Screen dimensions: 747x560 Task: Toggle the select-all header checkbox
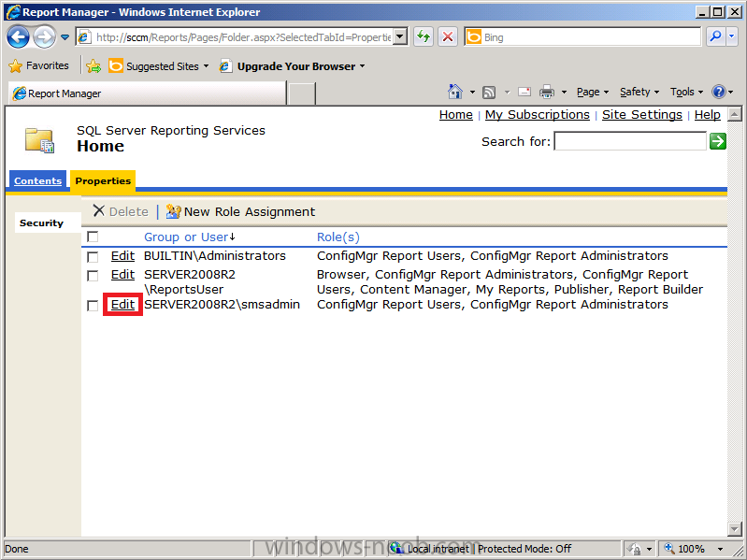click(93, 237)
